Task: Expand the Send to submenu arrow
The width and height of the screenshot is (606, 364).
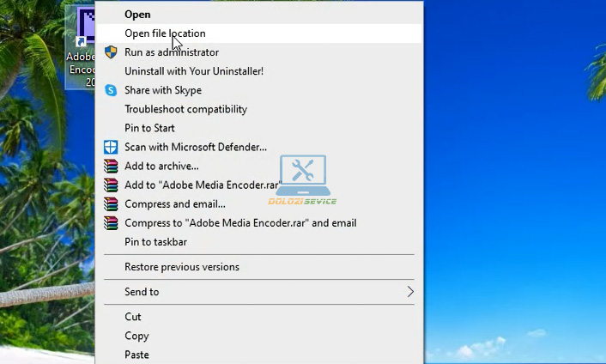Action: 410,292
